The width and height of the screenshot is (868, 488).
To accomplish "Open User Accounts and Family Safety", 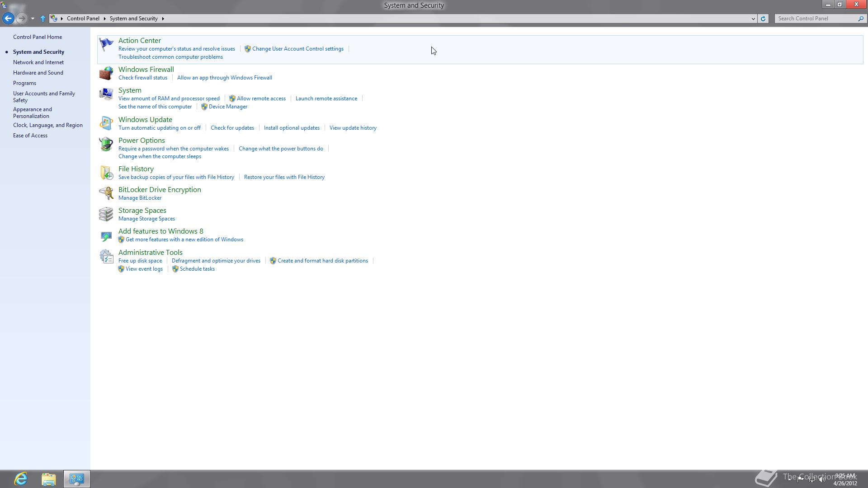I will pos(44,97).
